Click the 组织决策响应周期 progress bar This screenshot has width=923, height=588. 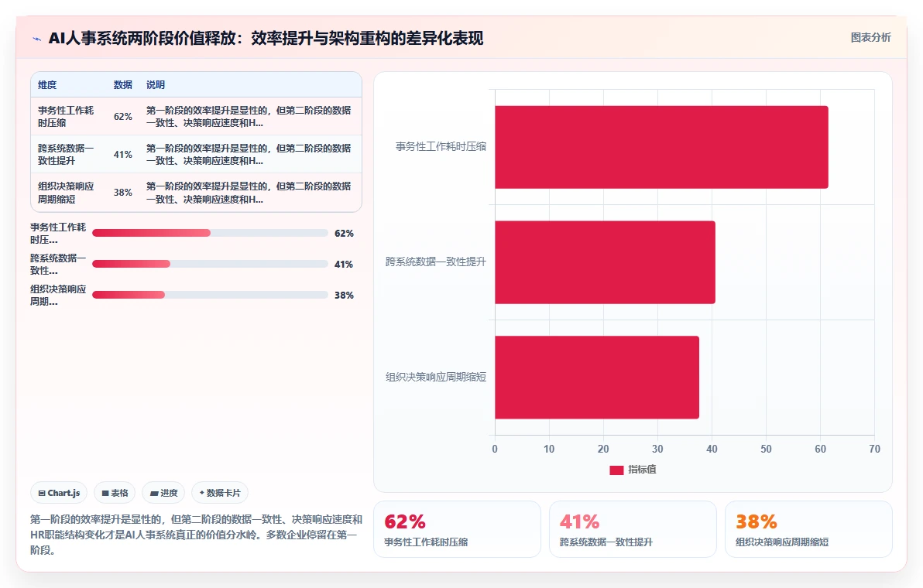(x=210, y=295)
